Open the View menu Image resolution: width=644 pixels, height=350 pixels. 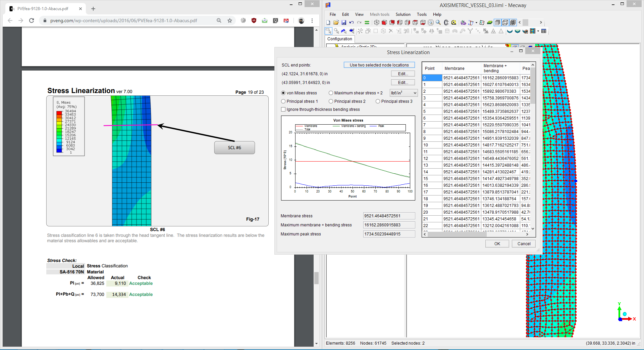click(359, 14)
